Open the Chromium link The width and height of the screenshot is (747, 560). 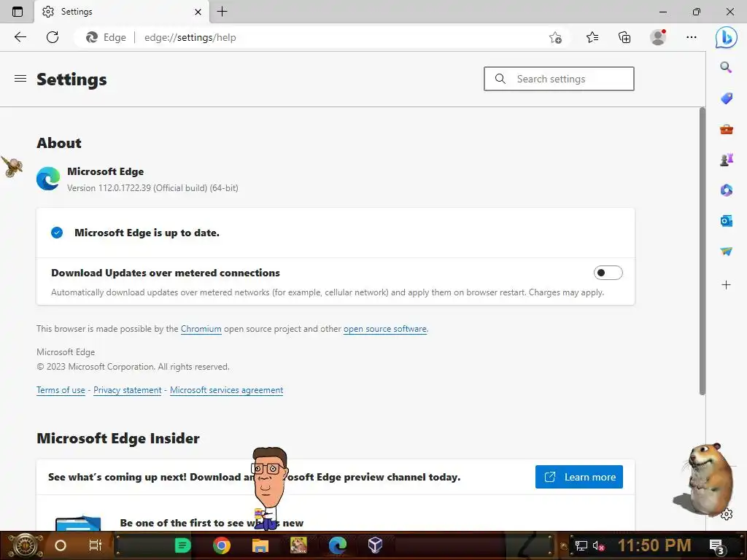coord(201,329)
